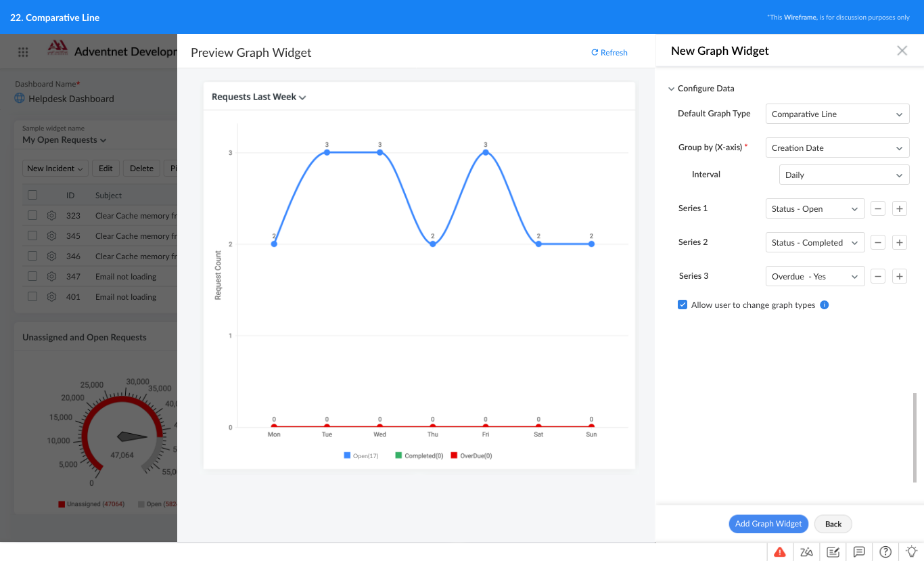Toggle the OverDue series in chart legend
This screenshot has width=924, height=561.
pos(471,455)
